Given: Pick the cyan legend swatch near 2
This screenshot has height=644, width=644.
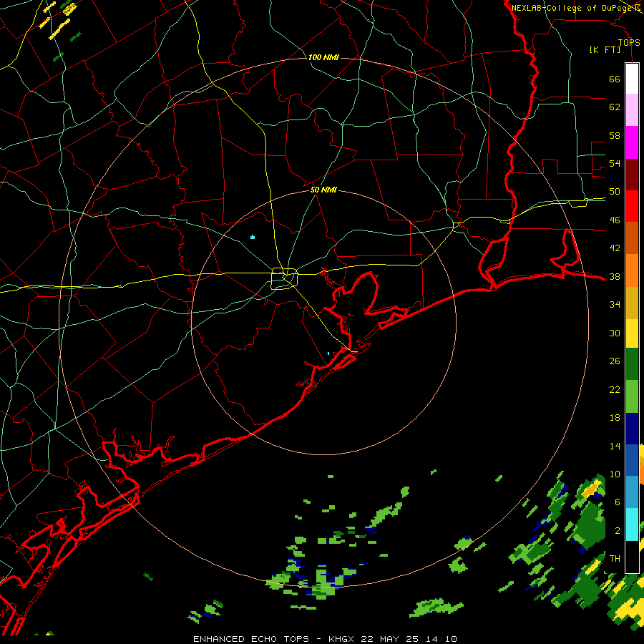Looking at the screenshot, I should [632, 524].
